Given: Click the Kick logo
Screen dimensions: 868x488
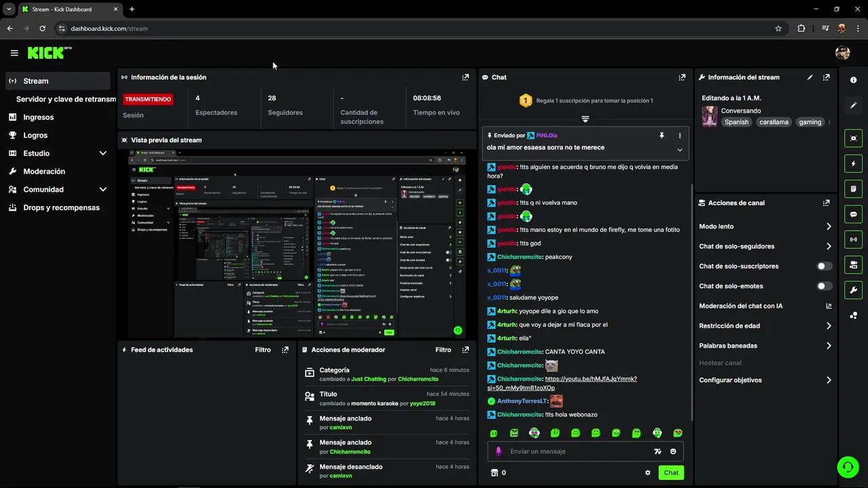Looking at the screenshot, I should click(50, 53).
